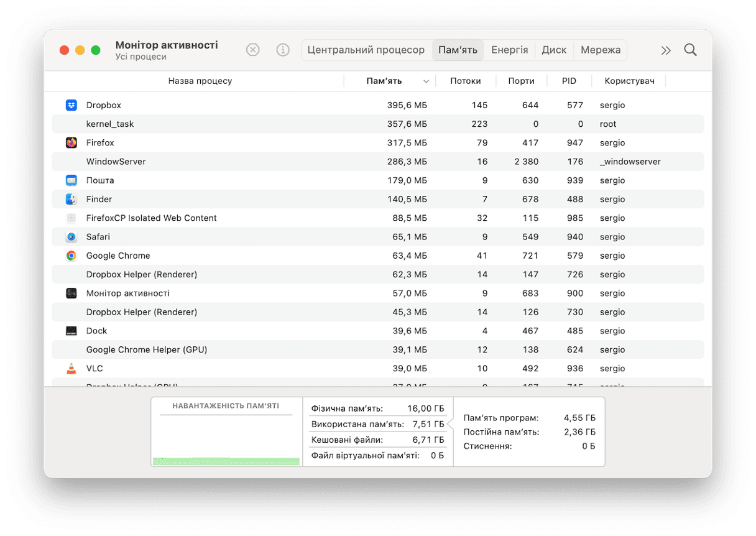Click the VLC process name

(x=94, y=368)
